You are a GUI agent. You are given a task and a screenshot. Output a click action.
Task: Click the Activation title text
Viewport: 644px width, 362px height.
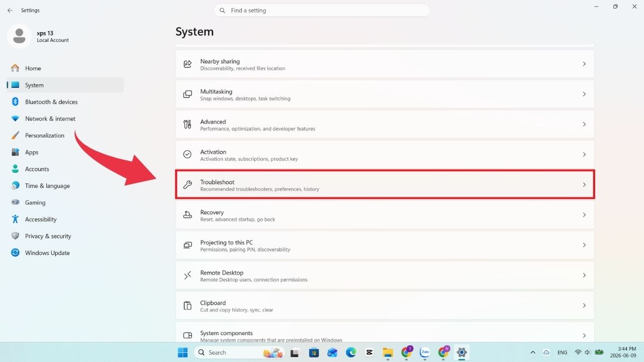(213, 152)
